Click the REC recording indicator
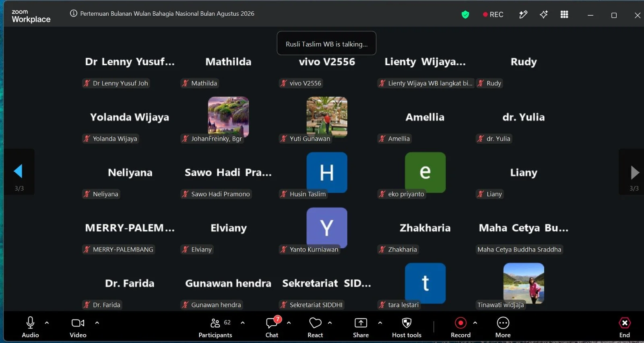The width and height of the screenshot is (644, 343). pyautogui.click(x=493, y=15)
